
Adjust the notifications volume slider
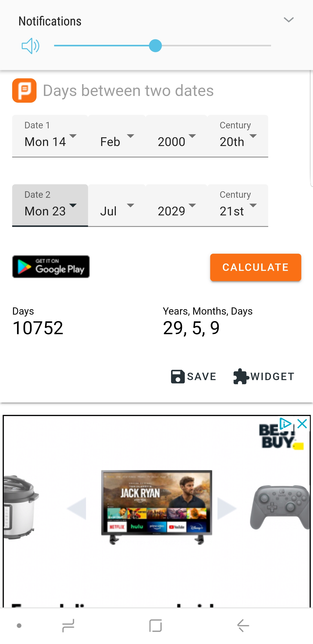coord(155,46)
